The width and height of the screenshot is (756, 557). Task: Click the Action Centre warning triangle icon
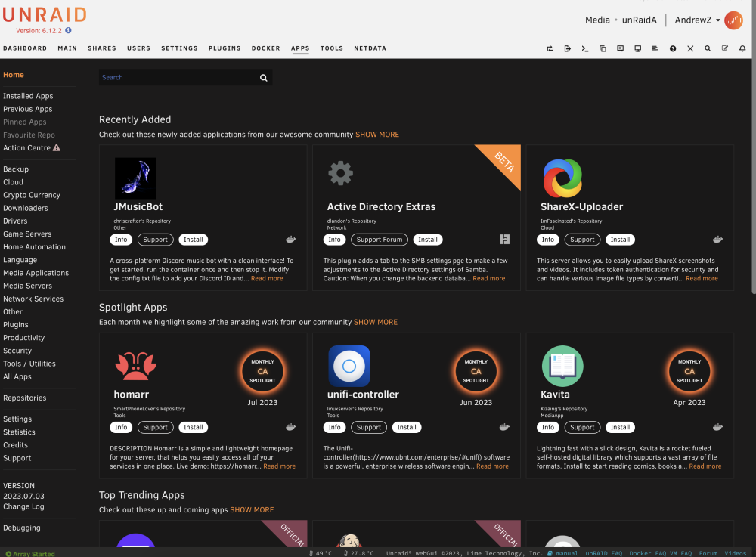point(57,147)
